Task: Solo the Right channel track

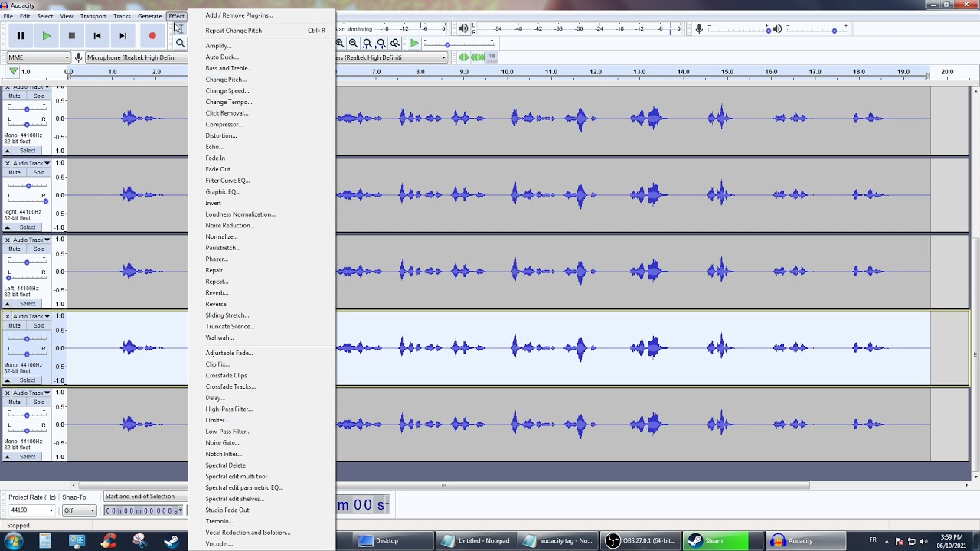Action: [38, 173]
